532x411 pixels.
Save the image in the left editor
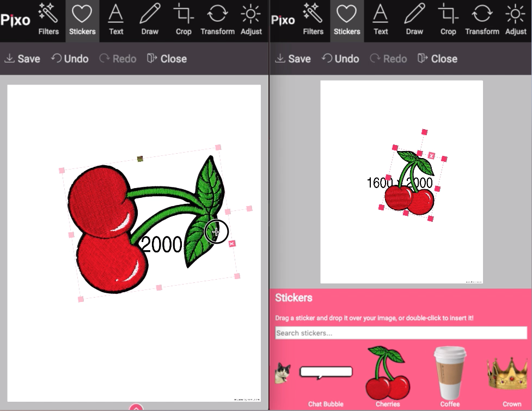22,58
